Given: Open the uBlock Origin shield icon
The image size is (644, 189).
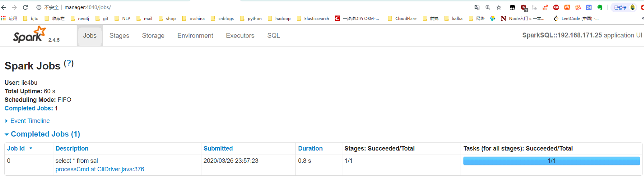Looking at the screenshot, I should point(524,7).
